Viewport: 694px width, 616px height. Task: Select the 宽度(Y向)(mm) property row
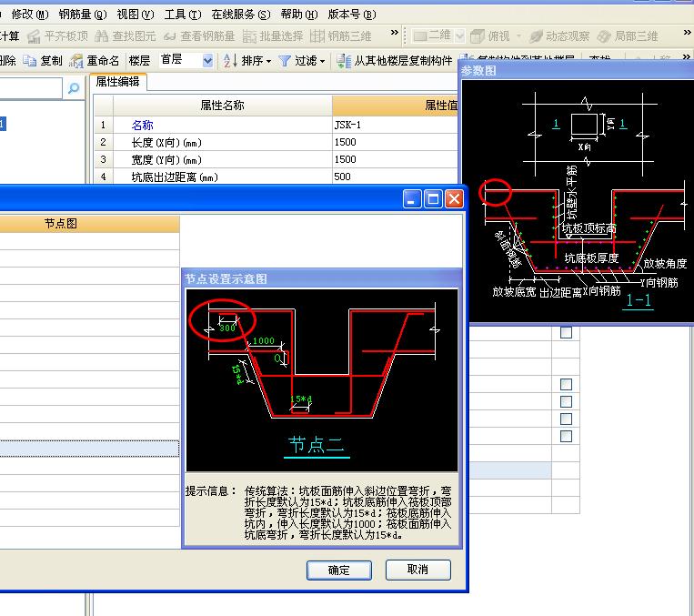[x=277, y=159]
